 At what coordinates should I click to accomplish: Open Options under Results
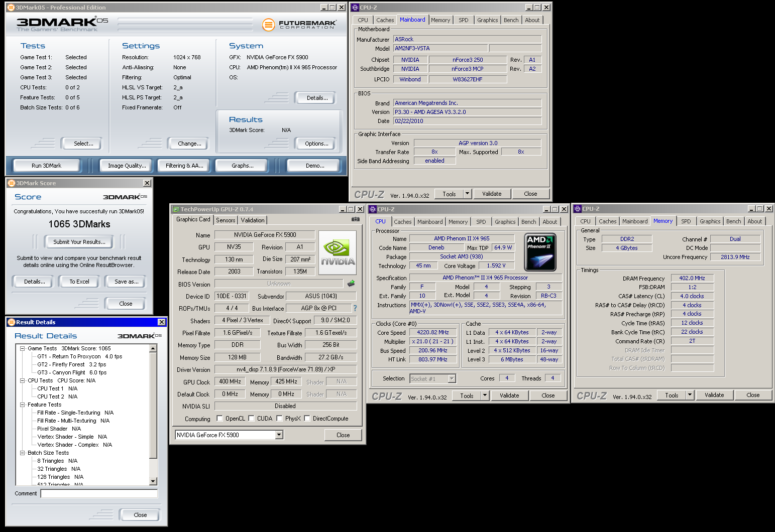(316, 144)
